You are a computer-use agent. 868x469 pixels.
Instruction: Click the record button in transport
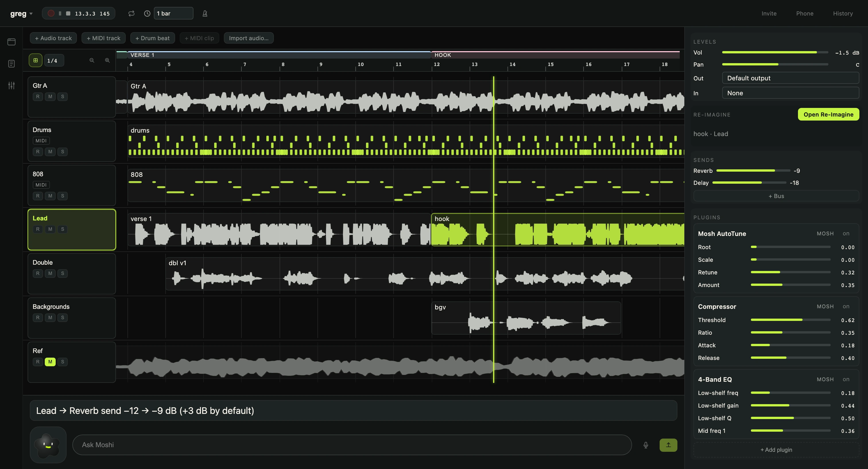tap(51, 13)
